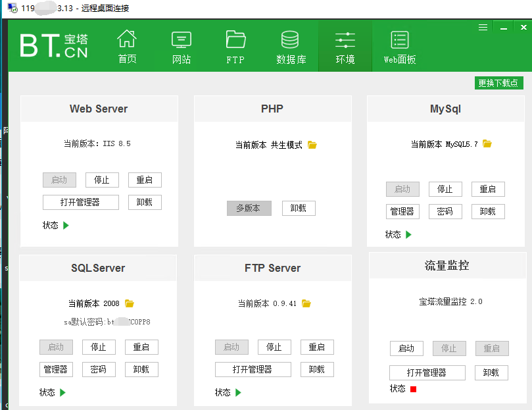Click the text 宝塔流量监控 2.0
Viewport: 532px width, 410px height.
tap(450, 301)
